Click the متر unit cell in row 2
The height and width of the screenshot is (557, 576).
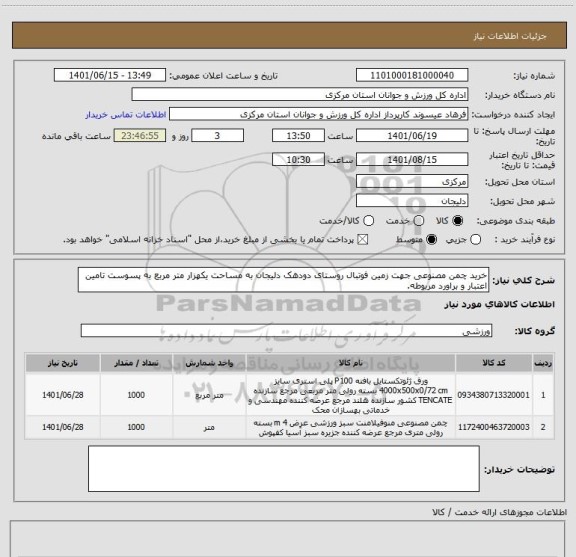[x=209, y=427]
